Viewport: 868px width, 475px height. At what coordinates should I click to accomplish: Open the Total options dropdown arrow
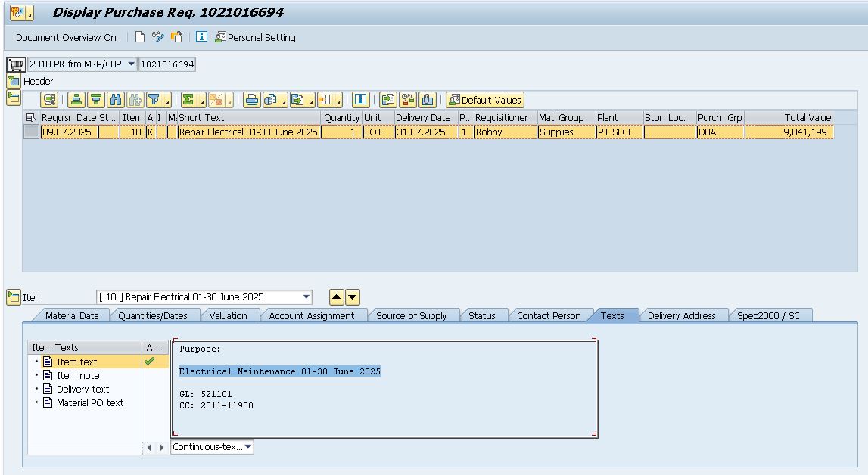point(201,101)
